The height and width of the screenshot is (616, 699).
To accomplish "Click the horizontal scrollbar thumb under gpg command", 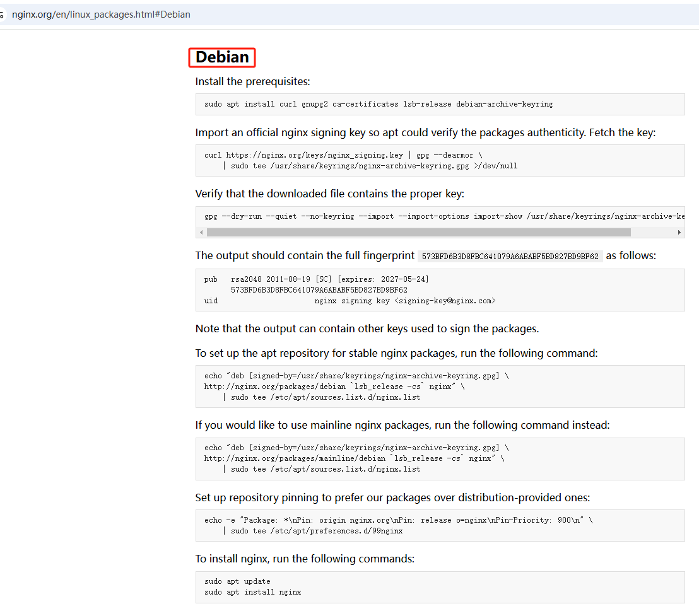I will point(419,233).
